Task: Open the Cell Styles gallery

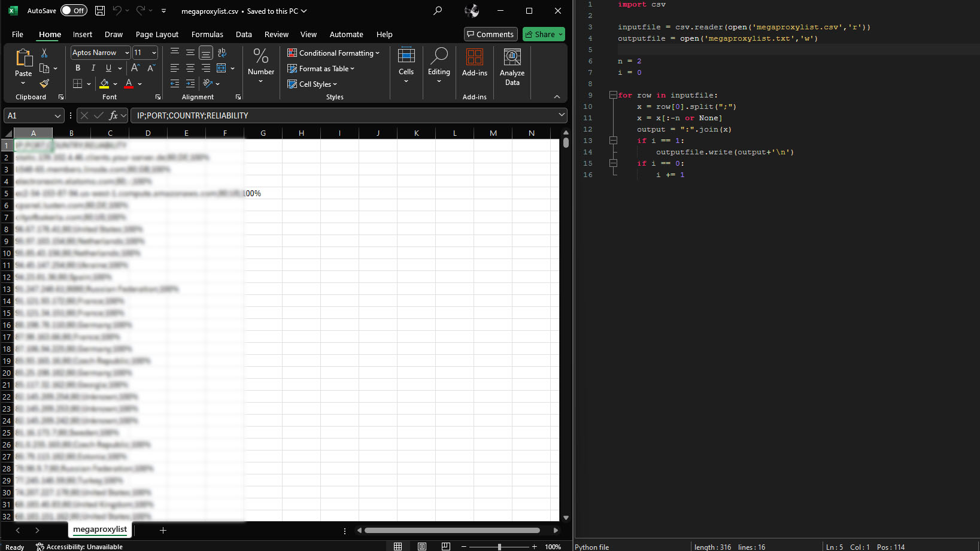Action: click(312, 84)
